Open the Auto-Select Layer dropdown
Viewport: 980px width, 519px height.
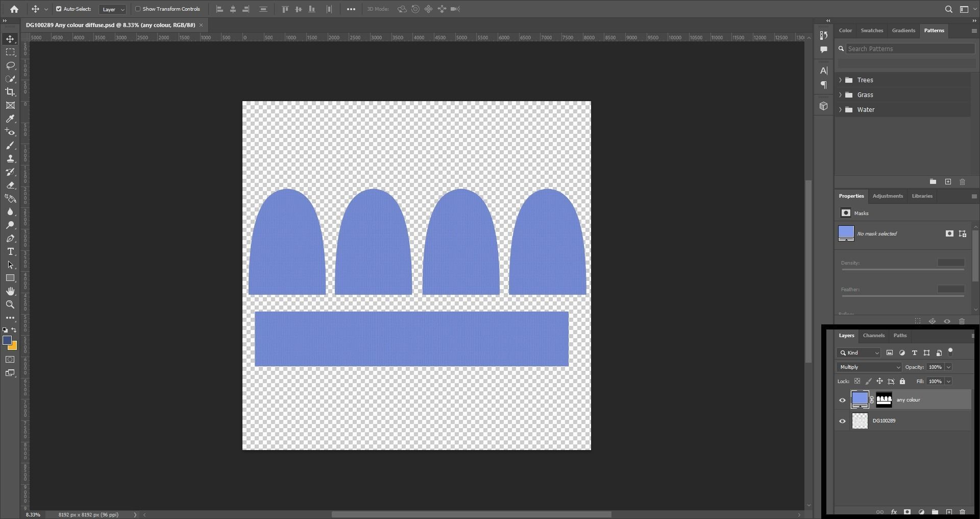coord(112,9)
